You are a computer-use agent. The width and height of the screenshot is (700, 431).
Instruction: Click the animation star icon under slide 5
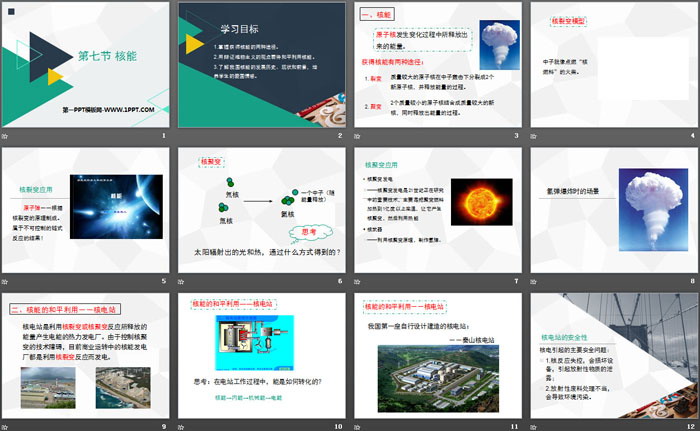[x=5, y=281]
